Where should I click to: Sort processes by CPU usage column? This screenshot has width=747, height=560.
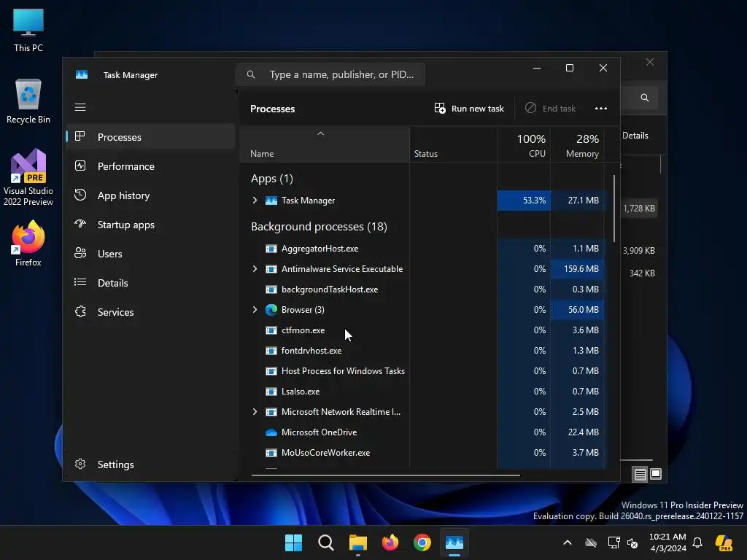pyautogui.click(x=524, y=145)
